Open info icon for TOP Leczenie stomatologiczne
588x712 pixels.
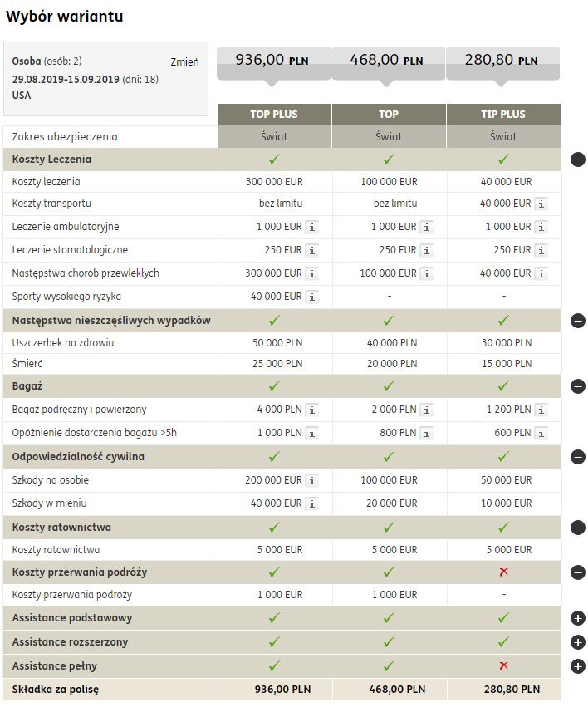[x=426, y=251]
